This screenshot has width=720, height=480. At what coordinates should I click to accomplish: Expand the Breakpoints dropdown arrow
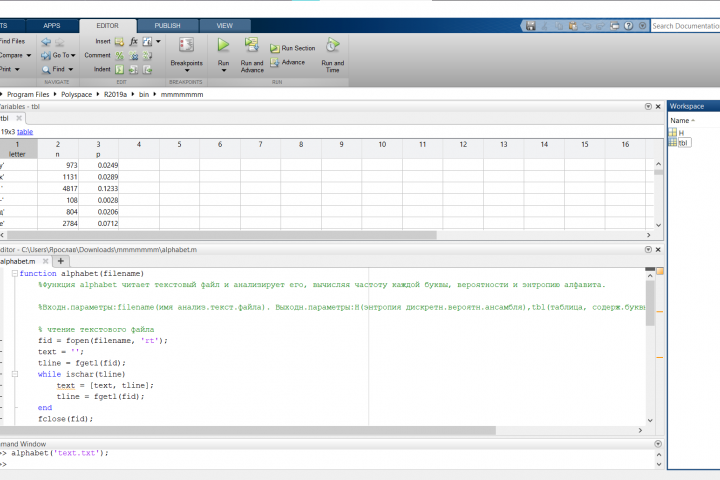[x=186, y=71]
